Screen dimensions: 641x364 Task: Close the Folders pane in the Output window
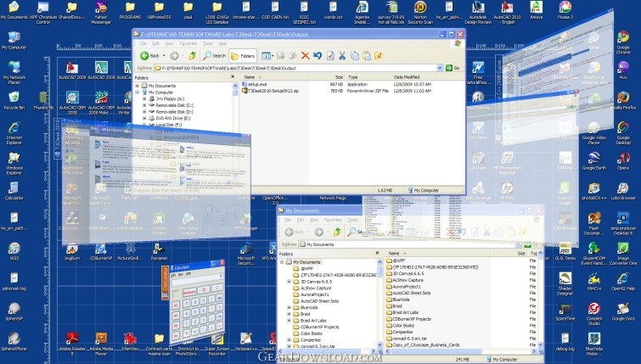pos(233,76)
